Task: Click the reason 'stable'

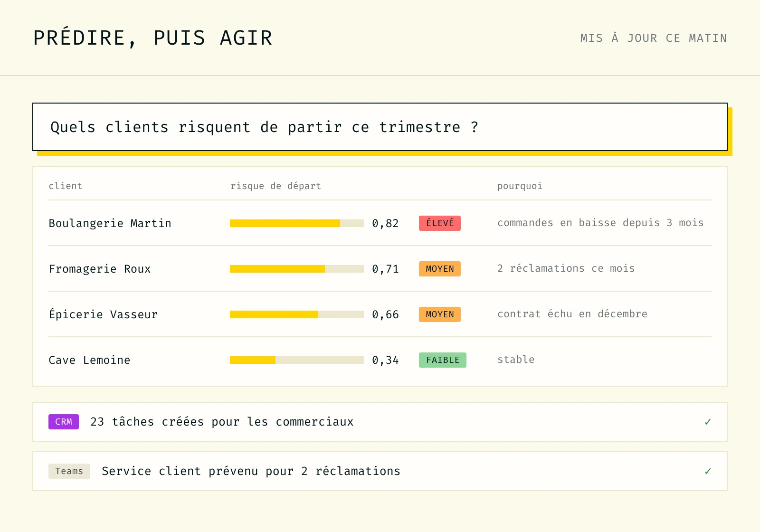Action: pyautogui.click(x=516, y=360)
